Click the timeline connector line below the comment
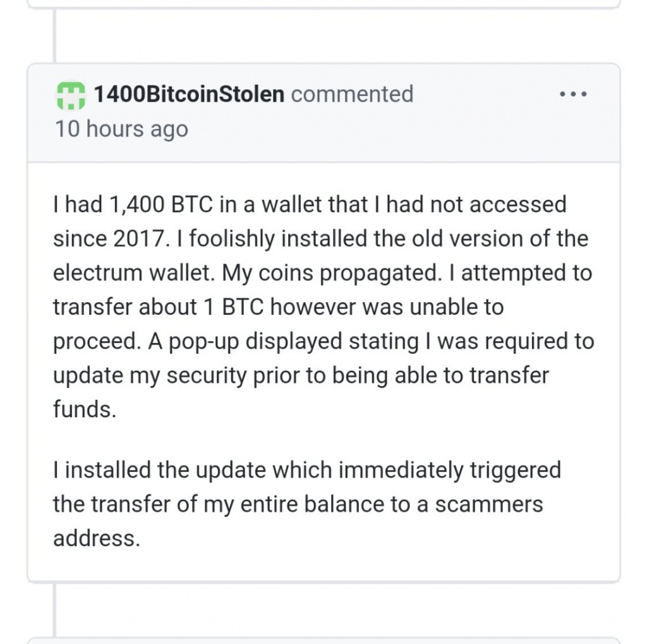 click(x=54, y=610)
